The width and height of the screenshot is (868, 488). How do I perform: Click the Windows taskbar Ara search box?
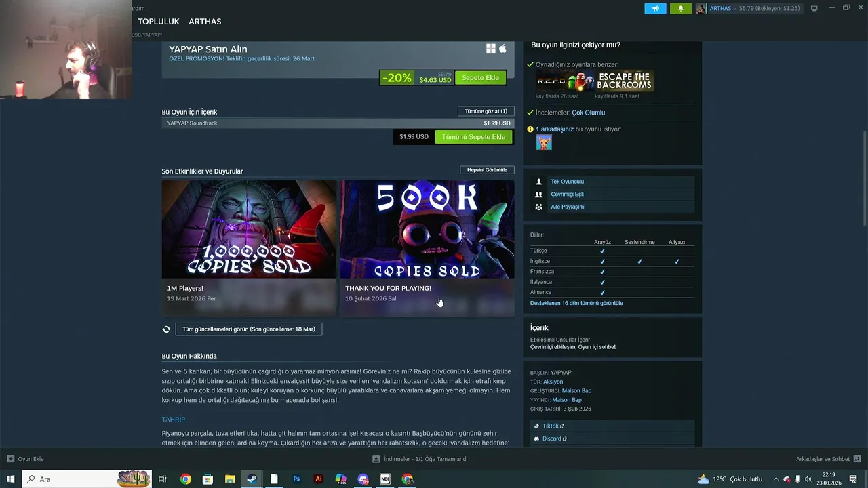pos(87,479)
